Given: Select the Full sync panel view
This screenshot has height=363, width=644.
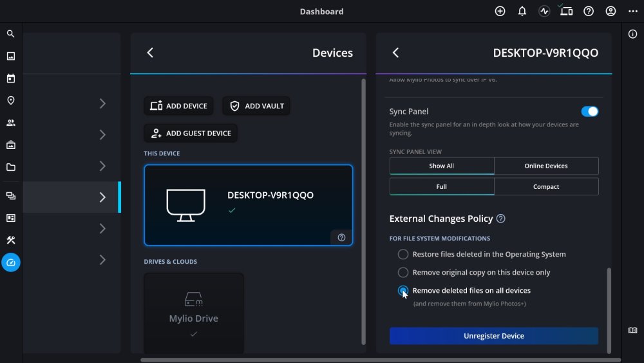Looking at the screenshot, I should pos(442,186).
